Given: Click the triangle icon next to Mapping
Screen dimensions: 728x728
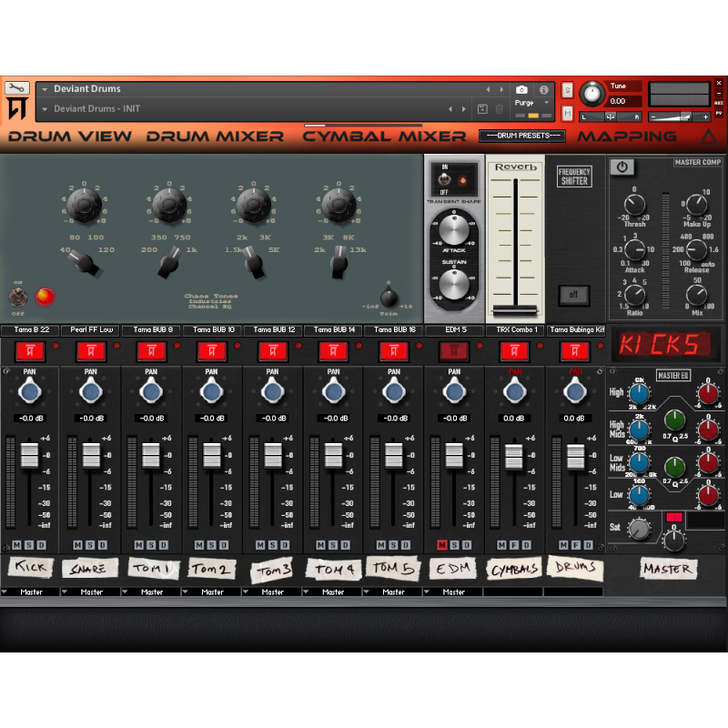Looking at the screenshot, I should point(709,137).
